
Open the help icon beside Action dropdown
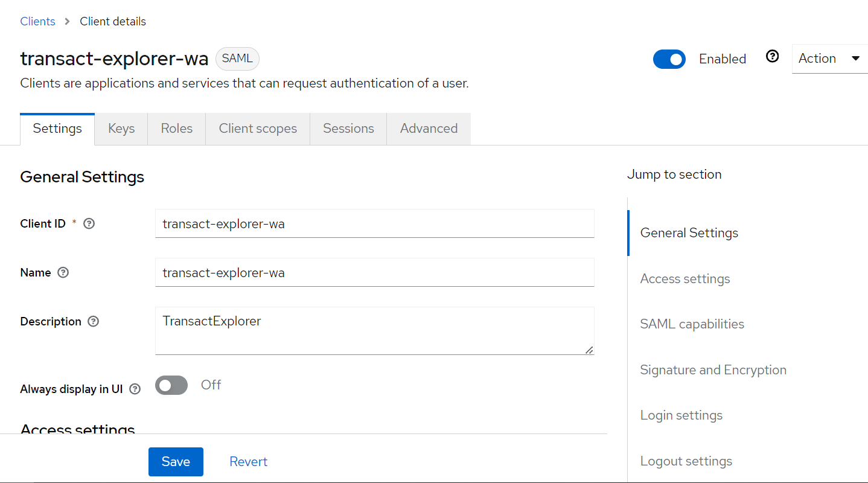coord(772,57)
